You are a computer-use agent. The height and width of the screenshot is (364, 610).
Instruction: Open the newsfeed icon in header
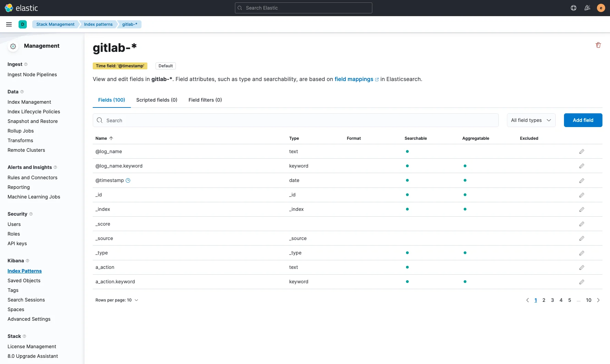[x=587, y=8]
